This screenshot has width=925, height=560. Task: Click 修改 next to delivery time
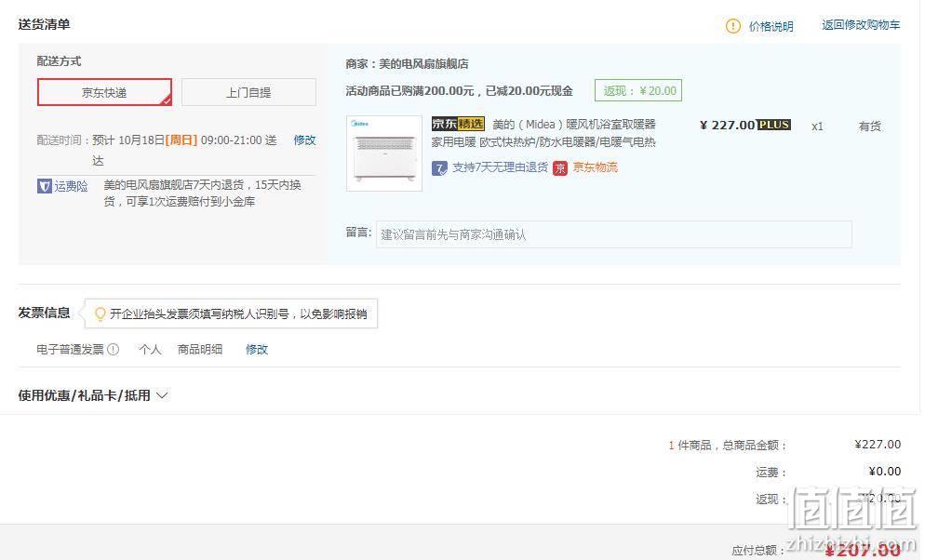304,140
